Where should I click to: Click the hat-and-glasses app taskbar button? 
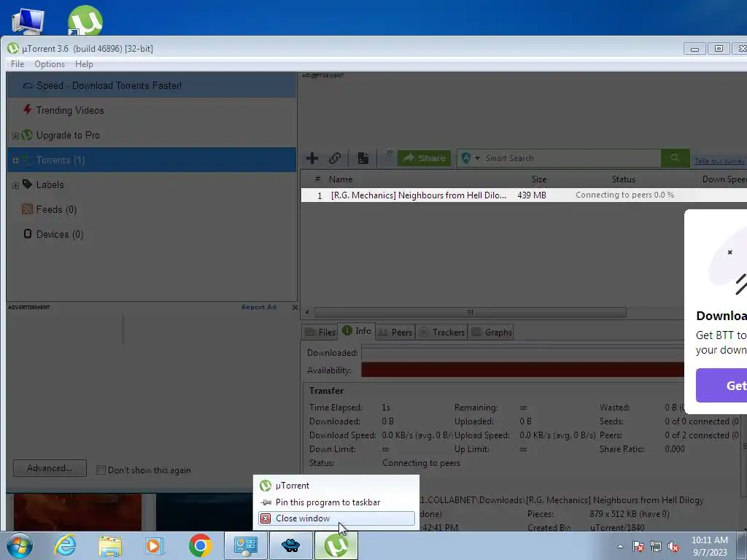(x=290, y=545)
